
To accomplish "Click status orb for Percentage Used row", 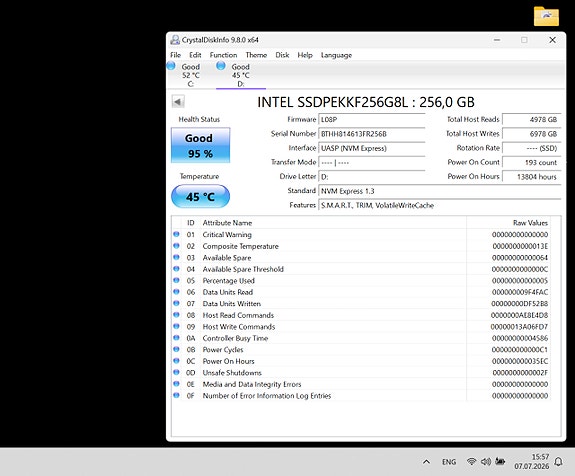I will 176,281.
